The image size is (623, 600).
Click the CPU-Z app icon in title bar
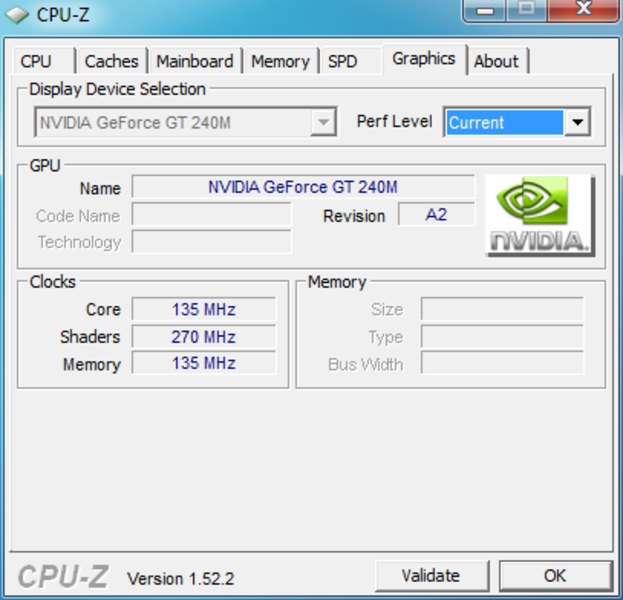pyautogui.click(x=17, y=15)
